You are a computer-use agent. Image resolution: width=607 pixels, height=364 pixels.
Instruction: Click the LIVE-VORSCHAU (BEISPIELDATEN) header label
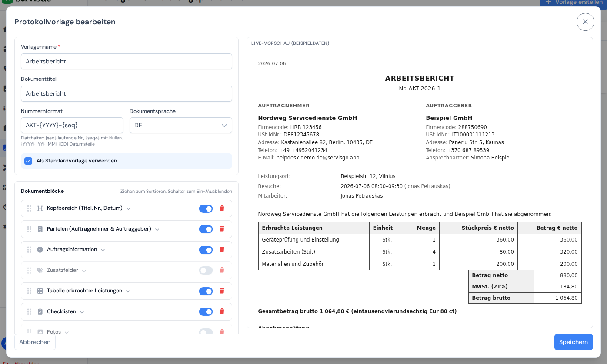(290, 43)
